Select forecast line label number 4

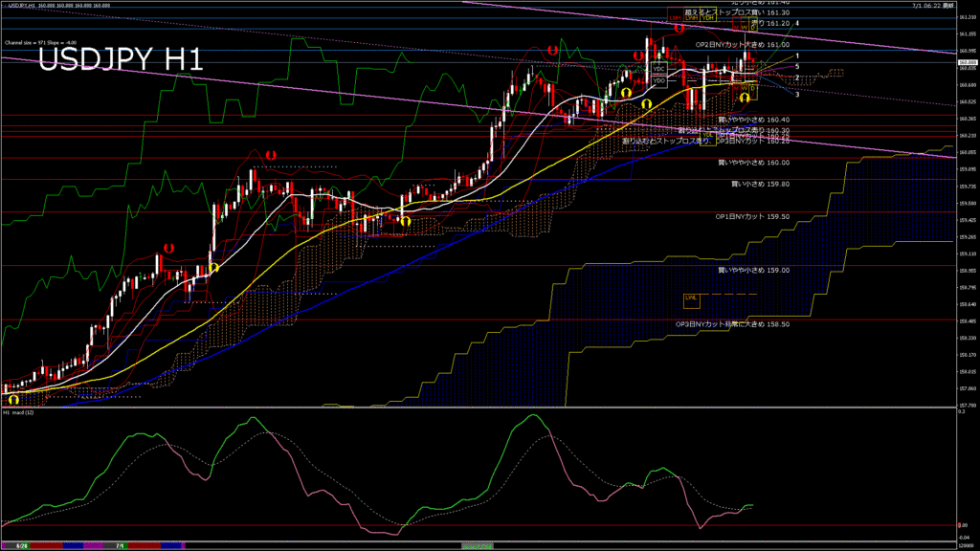click(798, 23)
